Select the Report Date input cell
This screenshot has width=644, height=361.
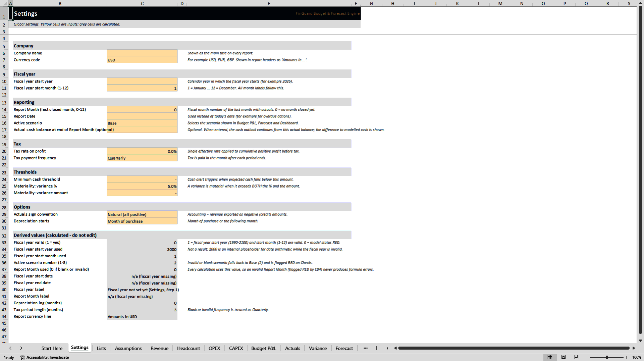pos(142,116)
